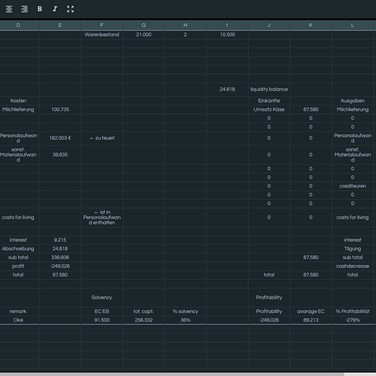Click the 36% solvency value
376x376 pixels.
pyautogui.click(x=185, y=320)
